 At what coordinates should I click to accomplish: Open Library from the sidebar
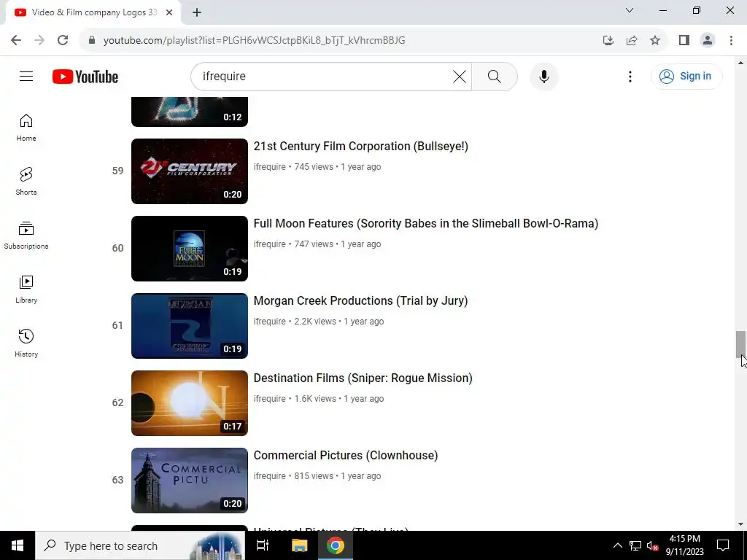[x=26, y=289]
